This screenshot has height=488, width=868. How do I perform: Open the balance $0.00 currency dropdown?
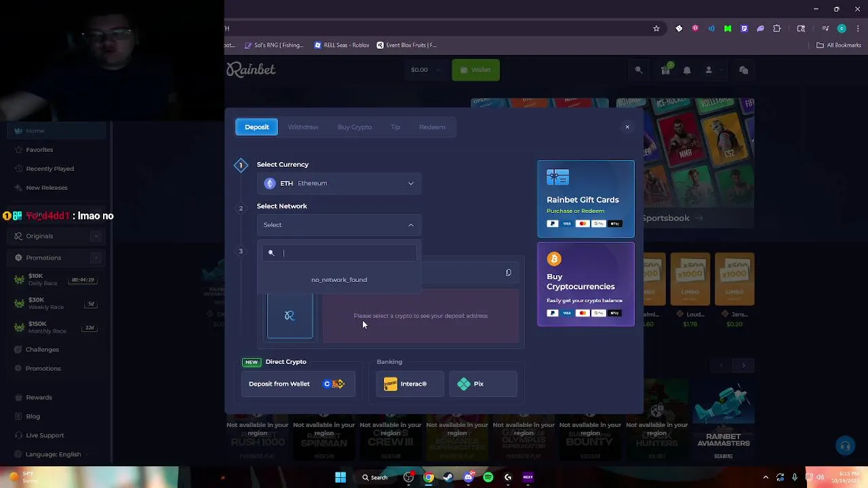(x=426, y=70)
